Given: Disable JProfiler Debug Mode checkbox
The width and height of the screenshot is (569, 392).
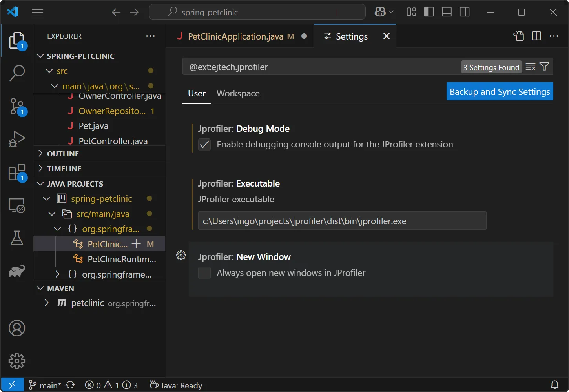Looking at the screenshot, I should [204, 145].
